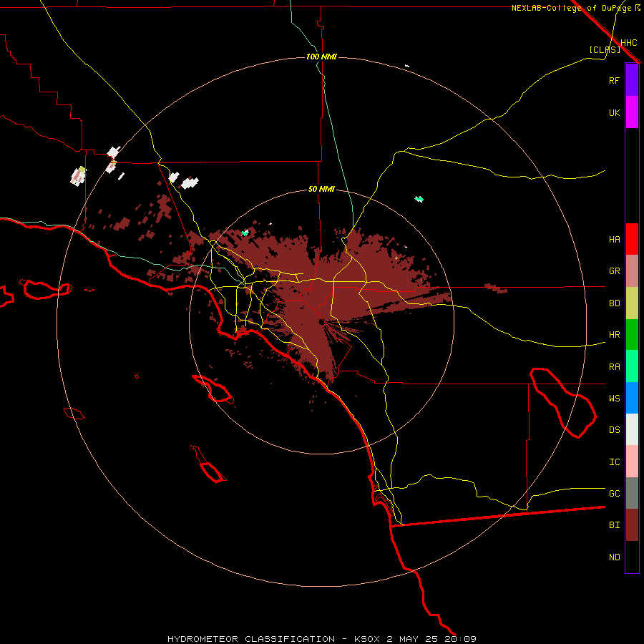644x644 pixels.
Task: Click the DS legend label
Action: point(614,430)
